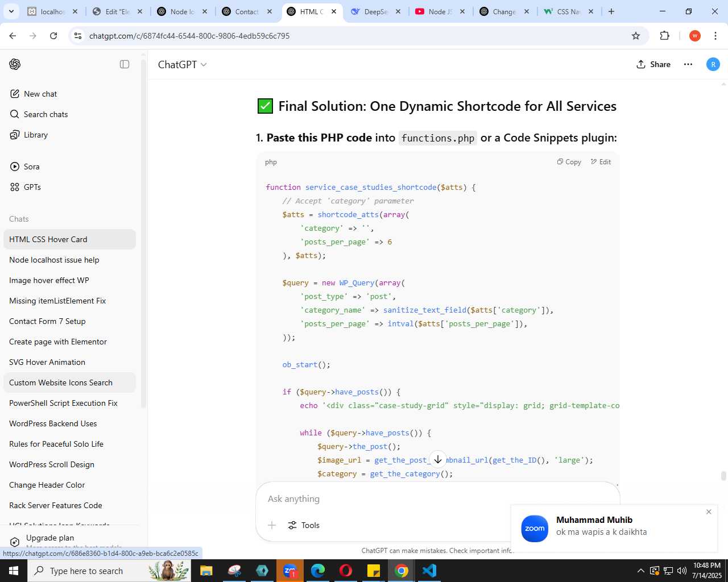The image size is (728, 582).
Task: Bookmark this page with star icon
Action: pyautogui.click(x=636, y=36)
